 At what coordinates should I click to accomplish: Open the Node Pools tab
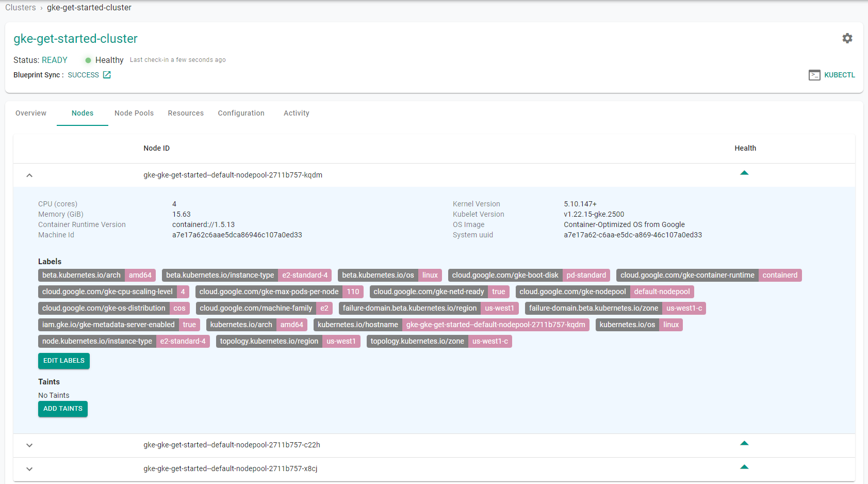click(134, 113)
